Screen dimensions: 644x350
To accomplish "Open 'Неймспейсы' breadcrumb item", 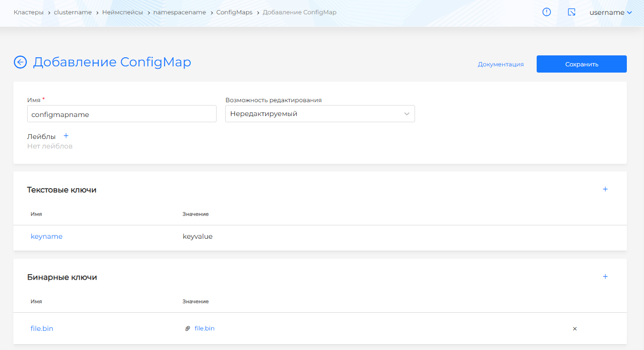I will click(122, 12).
